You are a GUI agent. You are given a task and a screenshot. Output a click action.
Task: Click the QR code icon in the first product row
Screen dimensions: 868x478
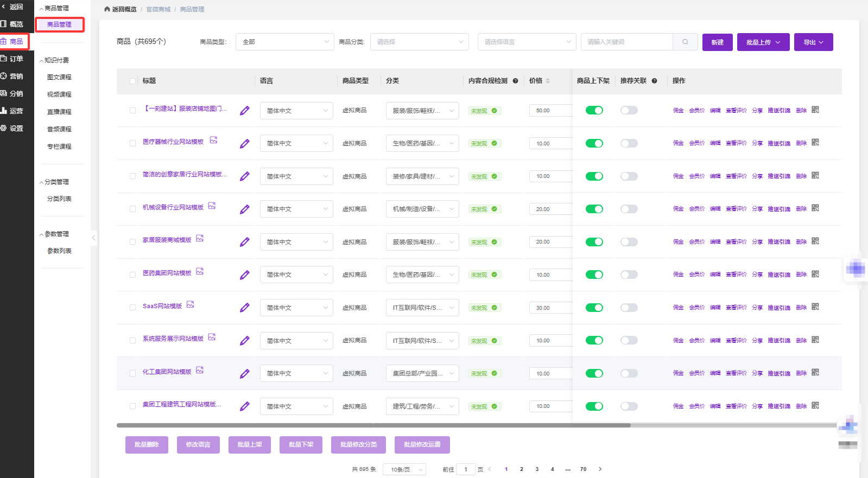[x=815, y=110]
